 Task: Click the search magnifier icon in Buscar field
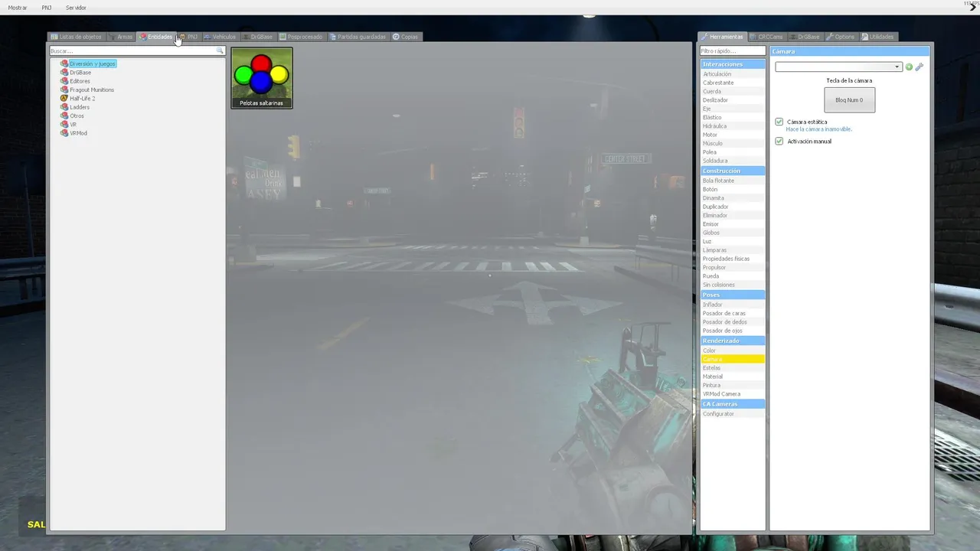220,51
